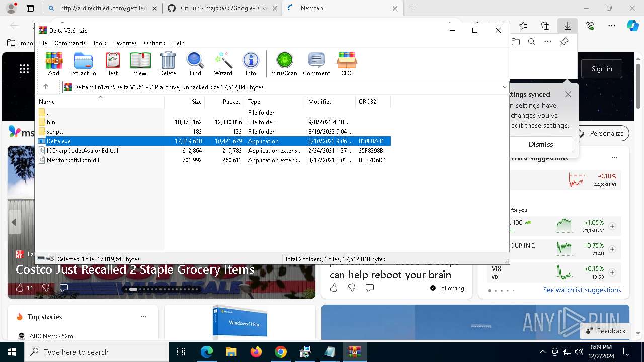The width and height of the screenshot is (644, 362).
Task: Click the 12,330,836 packed size value
Action: [228, 122]
